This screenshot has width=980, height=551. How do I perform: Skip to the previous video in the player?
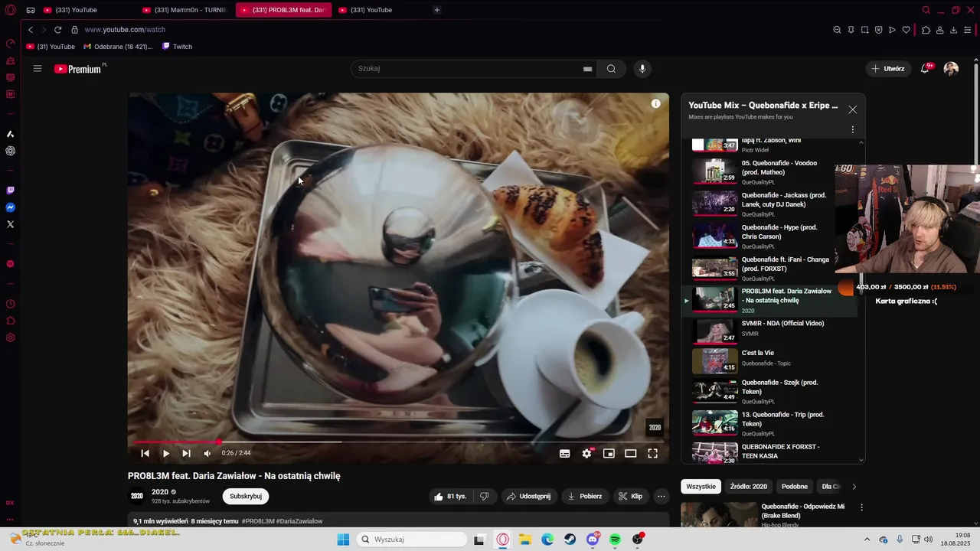tap(145, 453)
